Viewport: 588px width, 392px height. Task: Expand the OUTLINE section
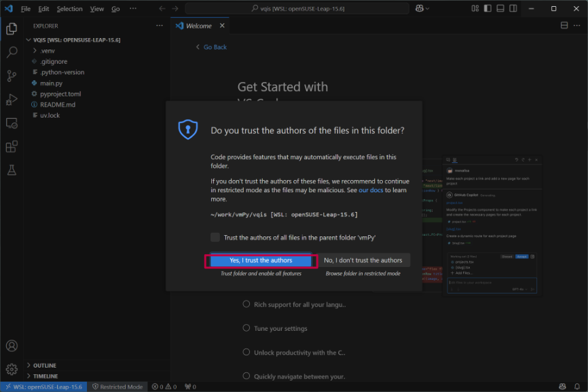pyautogui.click(x=44, y=366)
